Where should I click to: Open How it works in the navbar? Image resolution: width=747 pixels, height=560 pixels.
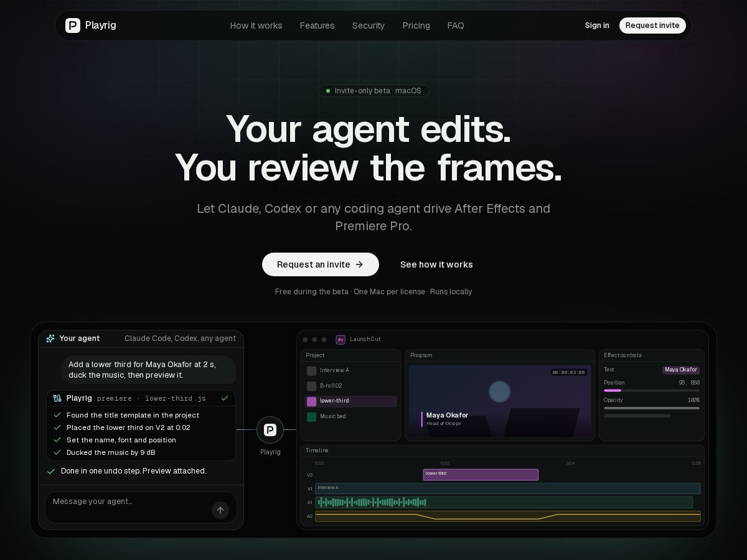point(256,26)
